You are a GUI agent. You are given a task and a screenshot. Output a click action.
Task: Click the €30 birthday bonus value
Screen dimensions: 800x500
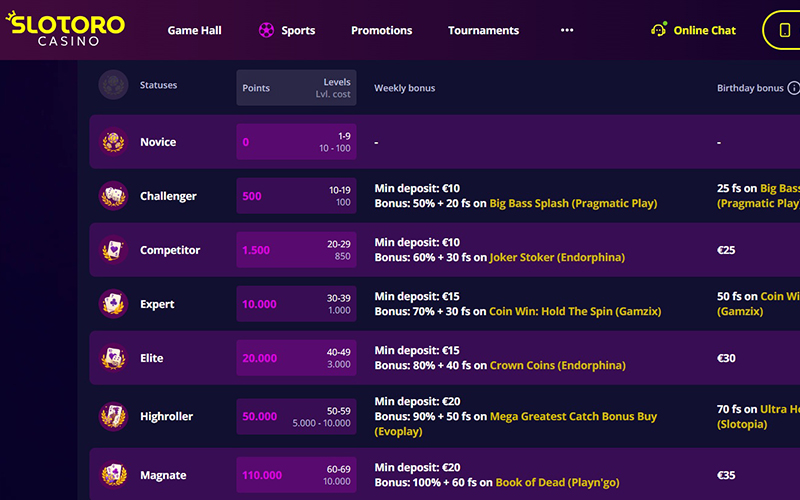pos(726,358)
